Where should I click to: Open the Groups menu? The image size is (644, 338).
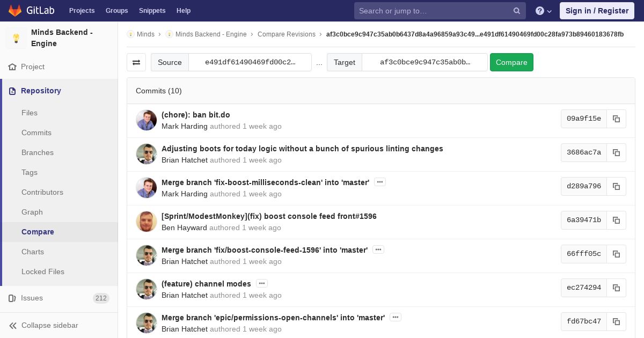[116, 11]
